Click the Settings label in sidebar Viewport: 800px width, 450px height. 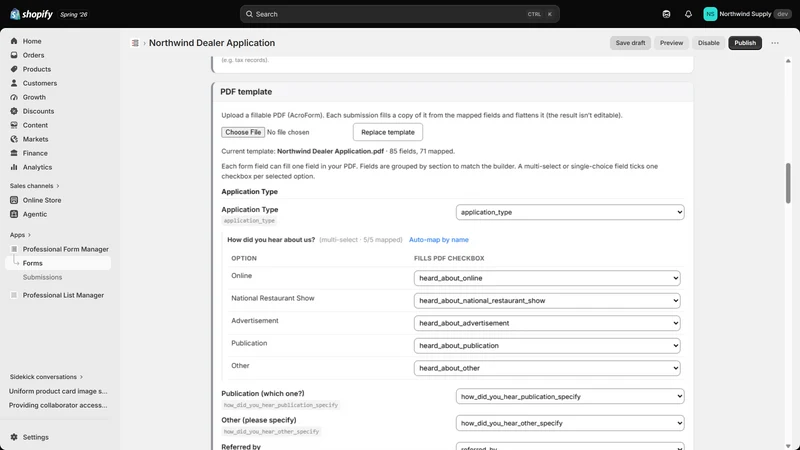(x=36, y=437)
